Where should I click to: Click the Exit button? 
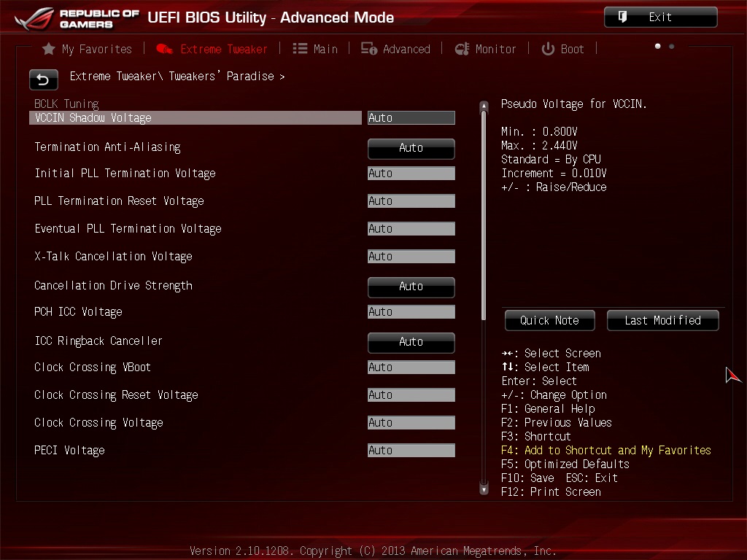(x=661, y=17)
